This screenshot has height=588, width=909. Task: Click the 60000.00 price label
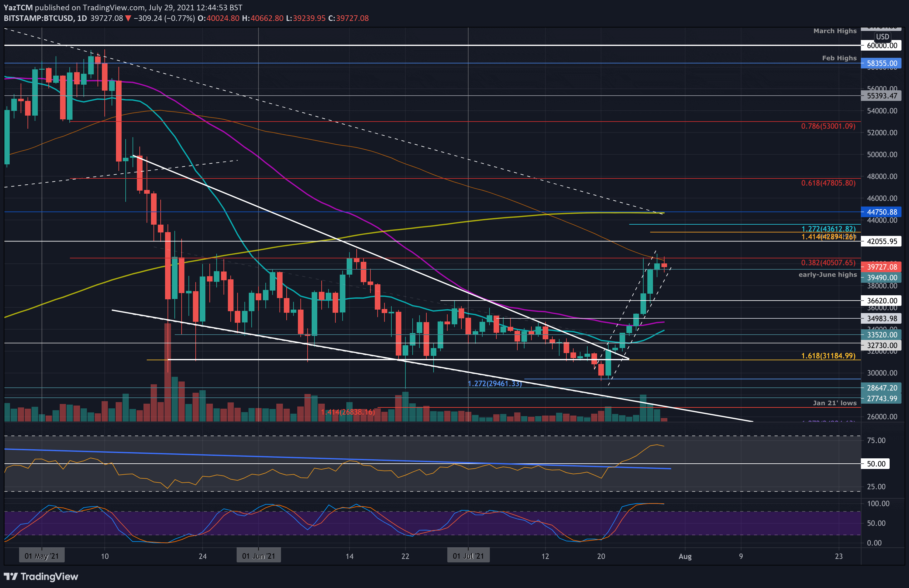tap(881, 45)
